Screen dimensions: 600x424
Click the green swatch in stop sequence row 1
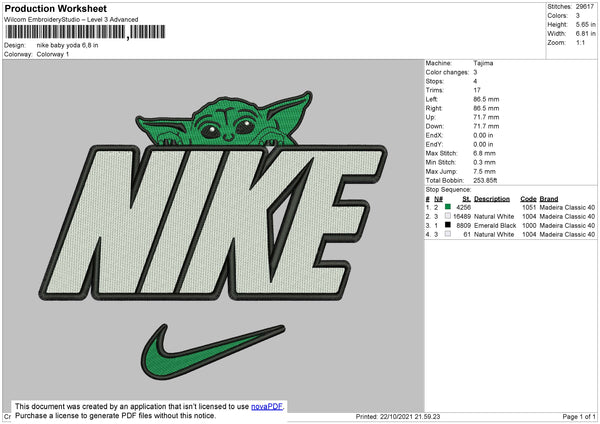pos(448,207)
